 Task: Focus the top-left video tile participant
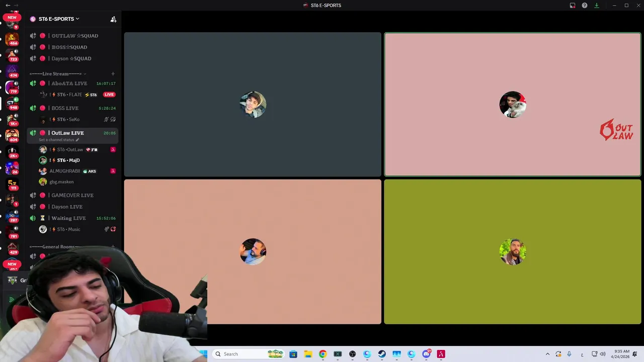[x=253, y=105]
